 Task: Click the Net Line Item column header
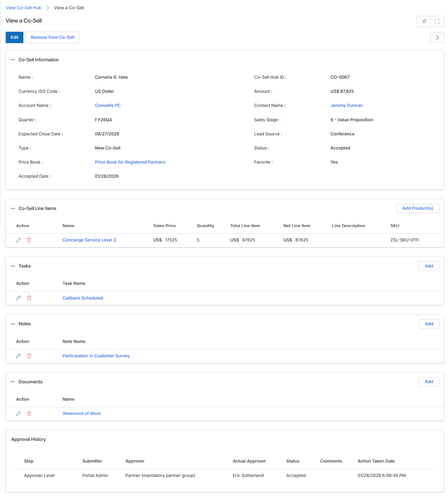[x=297, y=226]
